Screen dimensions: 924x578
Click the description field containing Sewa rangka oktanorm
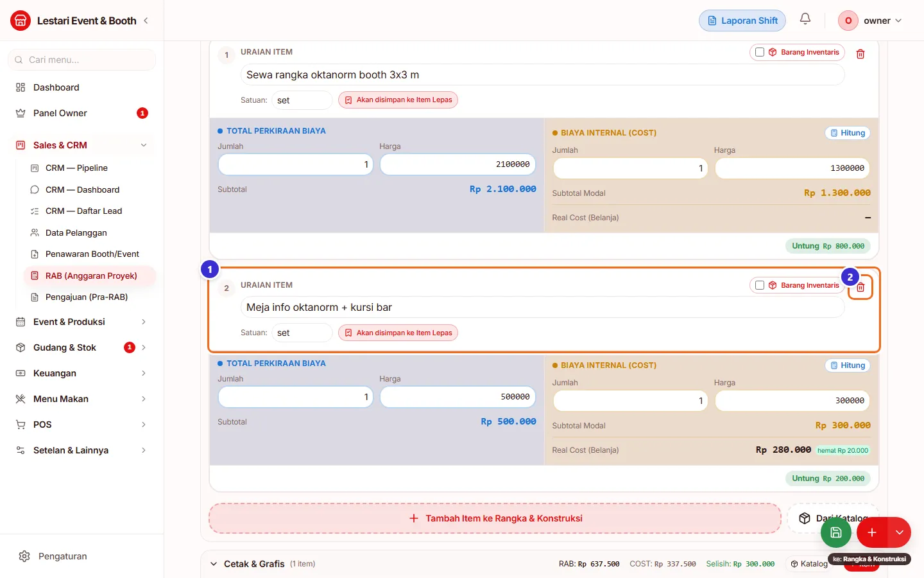point(542,75)
